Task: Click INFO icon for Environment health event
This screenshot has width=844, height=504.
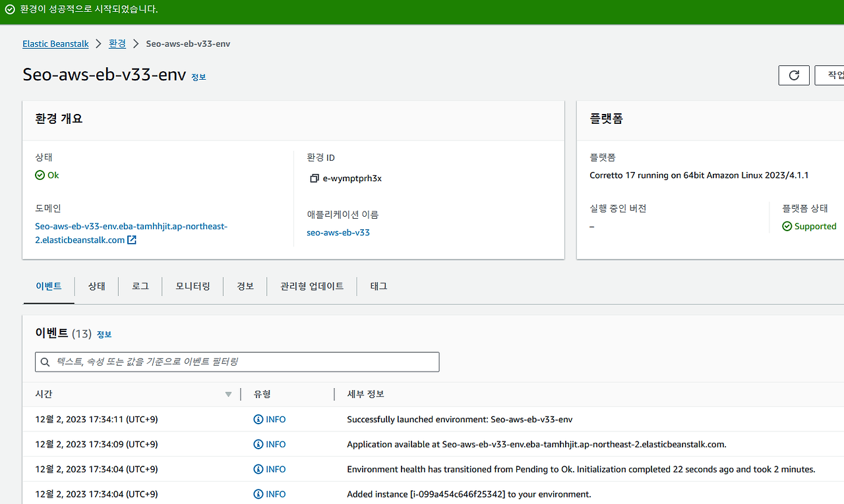Action: [x=258, y=470]
